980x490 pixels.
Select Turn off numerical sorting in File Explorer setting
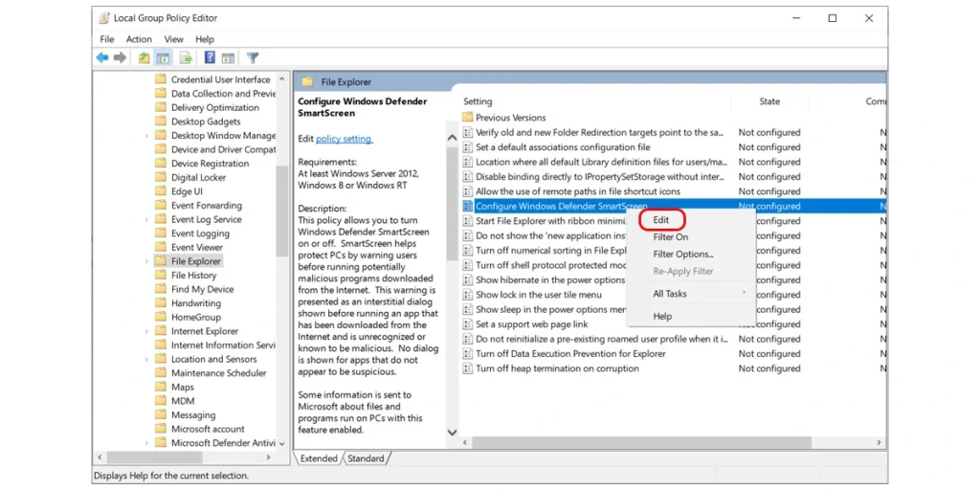tap(551, 251)
